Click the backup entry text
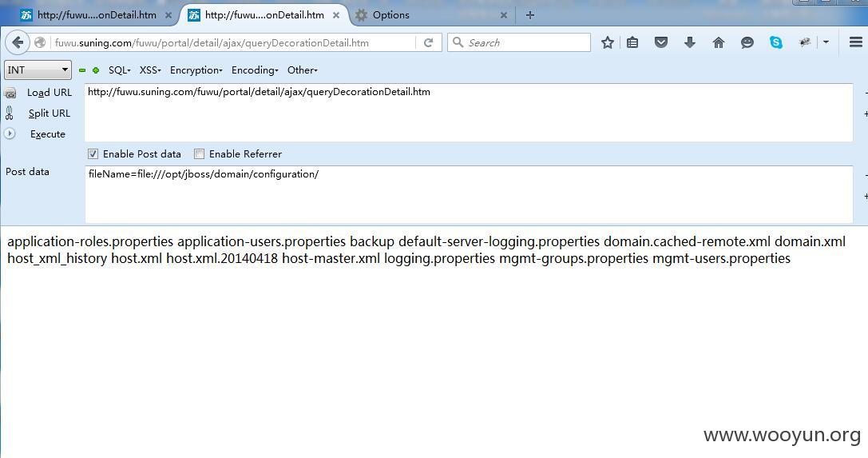This screenshot has width=868, height=458. click(372, 241)
